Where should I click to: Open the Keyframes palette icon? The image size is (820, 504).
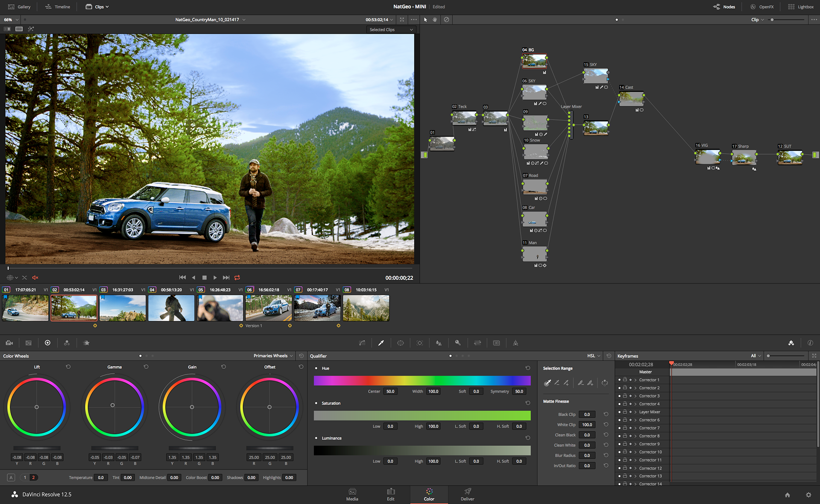point(791,343)
